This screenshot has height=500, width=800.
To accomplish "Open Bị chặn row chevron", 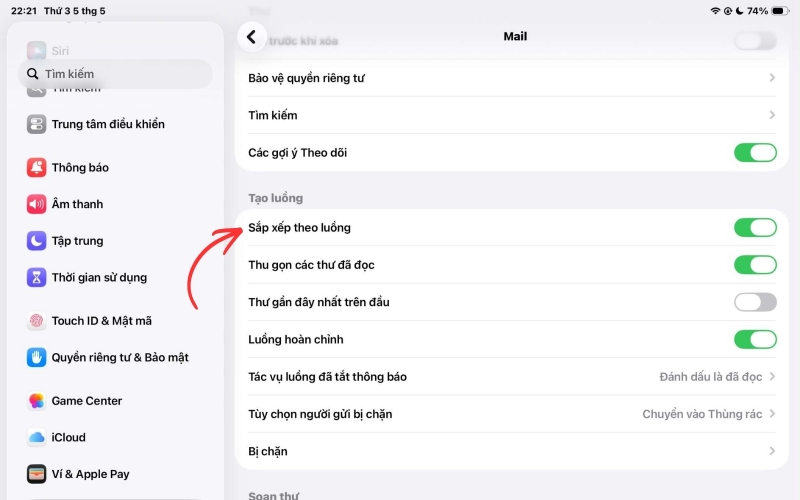I will click(x=772, y=451).
